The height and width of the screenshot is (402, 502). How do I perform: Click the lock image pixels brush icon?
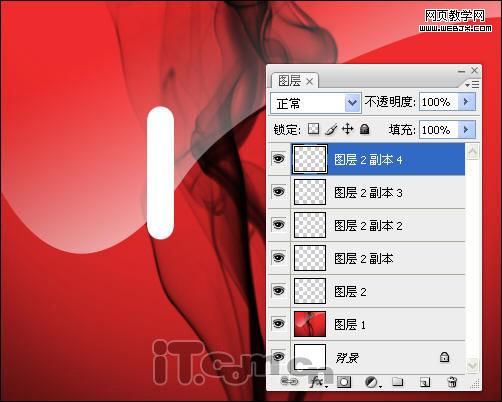[331, 129]
